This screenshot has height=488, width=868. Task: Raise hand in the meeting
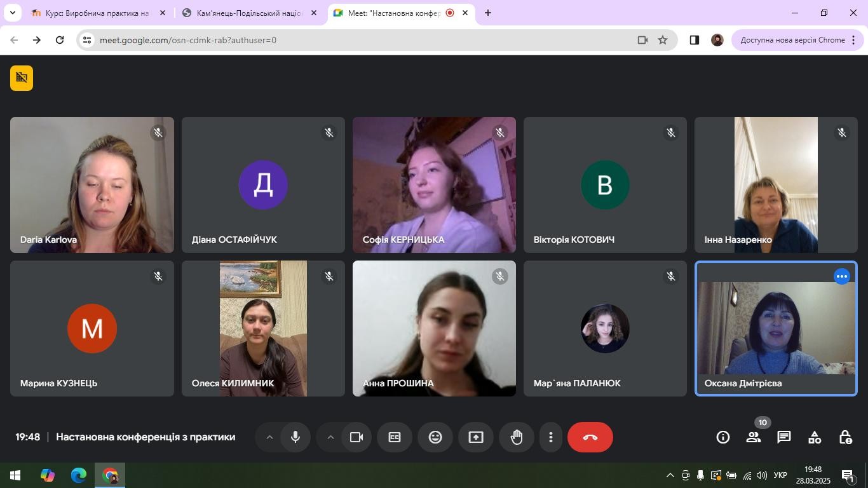pyautogui.click(x=517, y=437)
